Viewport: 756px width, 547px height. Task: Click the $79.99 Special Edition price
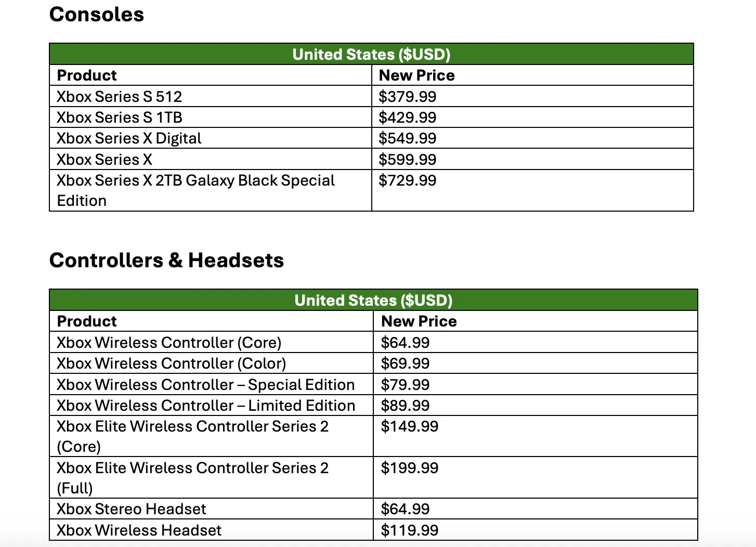click(x=406, y=385)
